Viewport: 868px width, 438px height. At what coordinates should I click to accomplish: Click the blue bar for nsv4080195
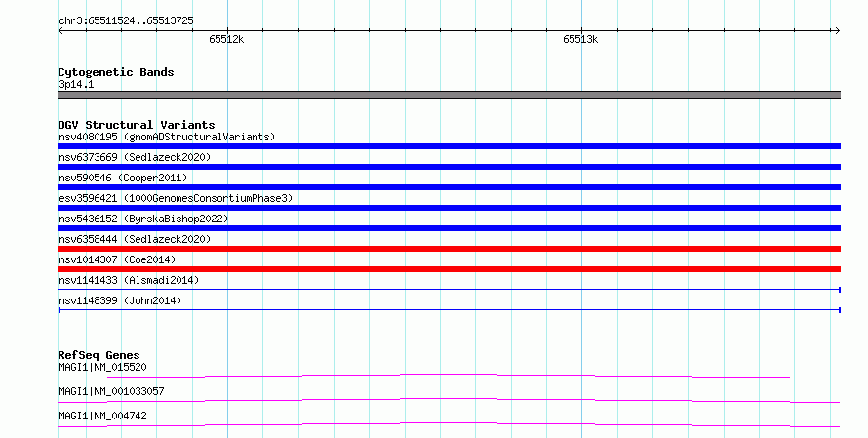pos(449,146)
